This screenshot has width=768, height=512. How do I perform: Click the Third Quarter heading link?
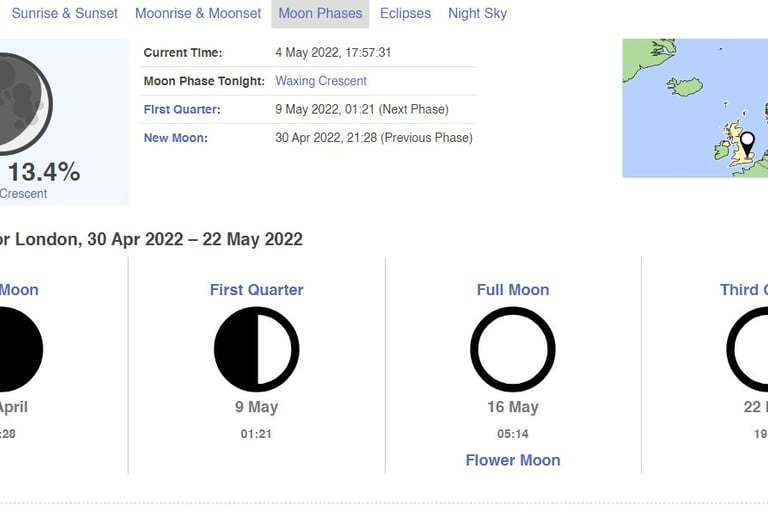[x=744, y=290]
